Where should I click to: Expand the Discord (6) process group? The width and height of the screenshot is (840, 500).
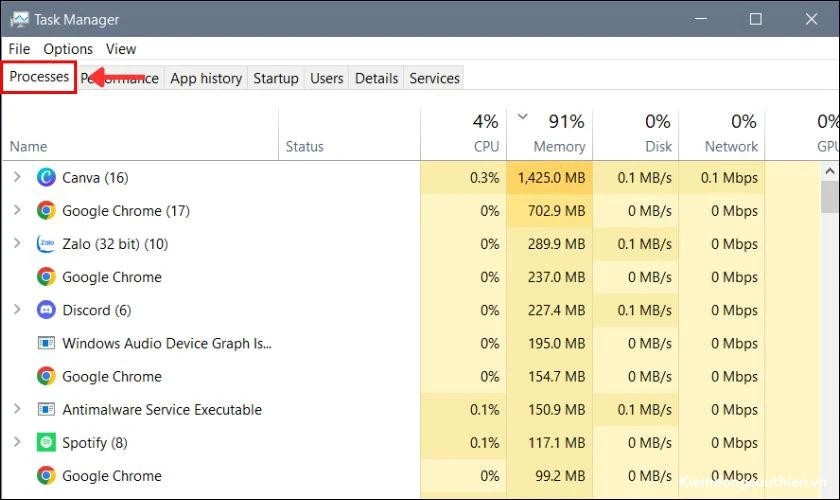click(17, 309)
